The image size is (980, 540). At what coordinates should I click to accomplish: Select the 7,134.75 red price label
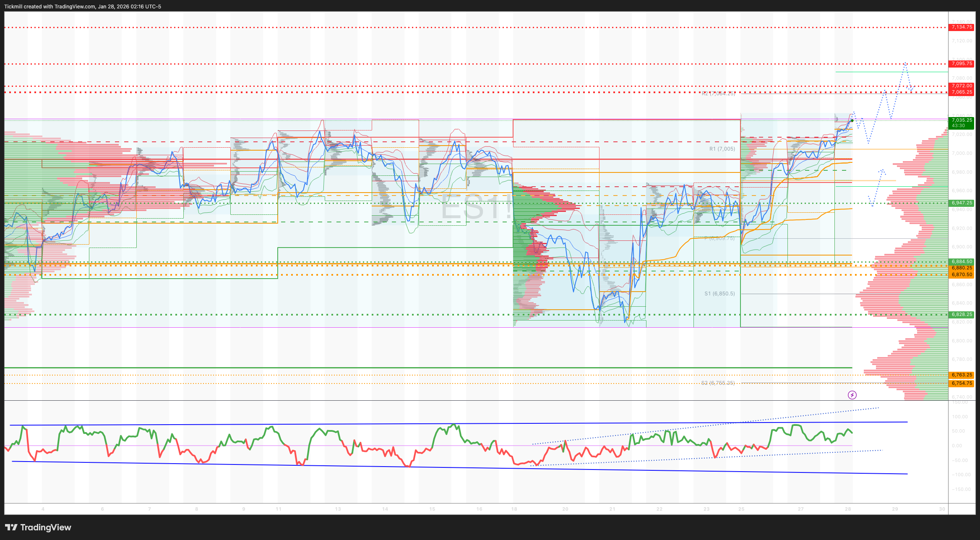pos(962,27)
